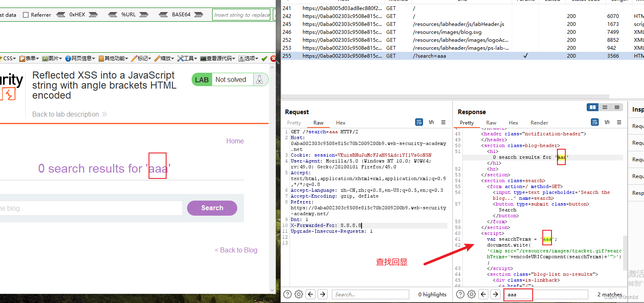Switch Response view to Render tab
The image size is (644, 303).
pos(539,123)
